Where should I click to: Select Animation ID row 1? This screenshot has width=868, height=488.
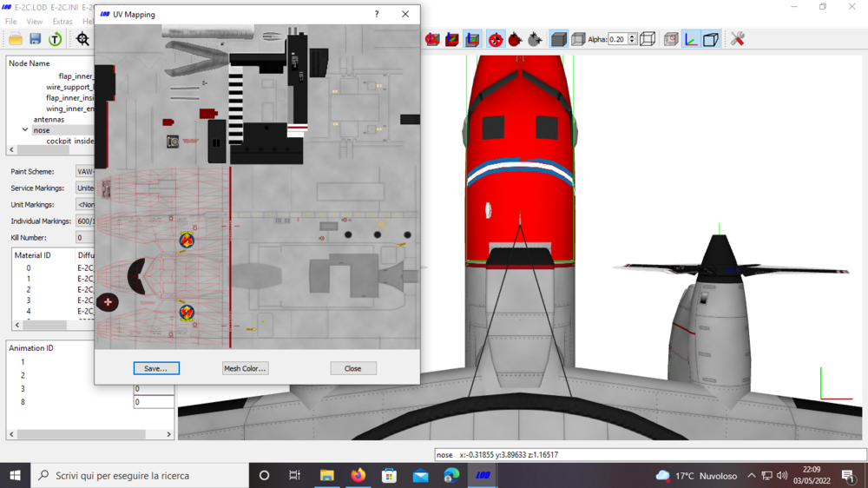tap(23, 362)
